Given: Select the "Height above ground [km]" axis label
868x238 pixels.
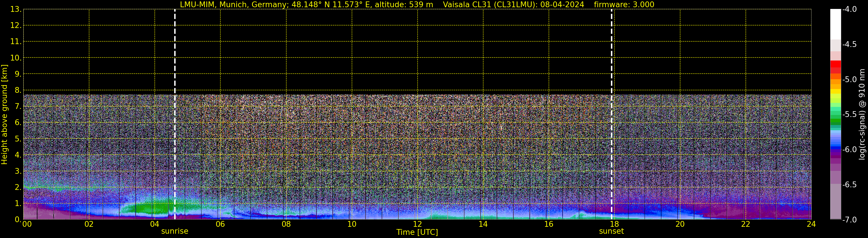Looking at the screenshot, I should pyautogui.click(x=4, y=115).
